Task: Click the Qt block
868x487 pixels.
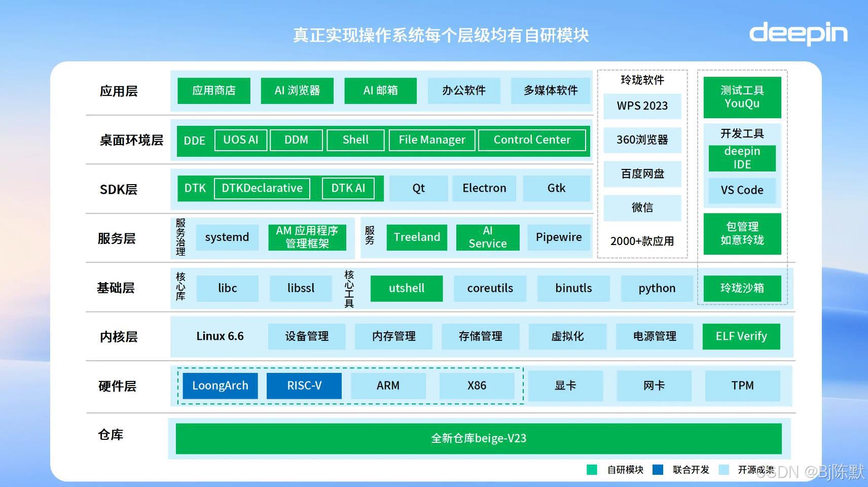Action: 419,188
